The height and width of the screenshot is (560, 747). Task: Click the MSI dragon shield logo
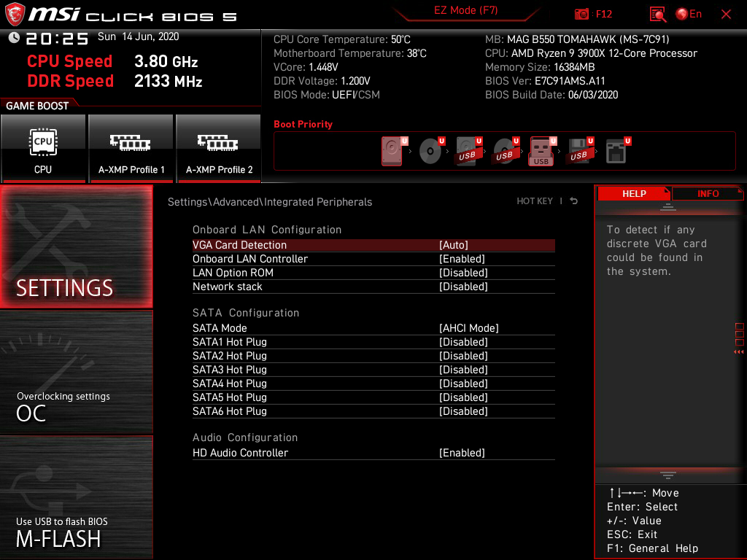[x=15, y=14]
